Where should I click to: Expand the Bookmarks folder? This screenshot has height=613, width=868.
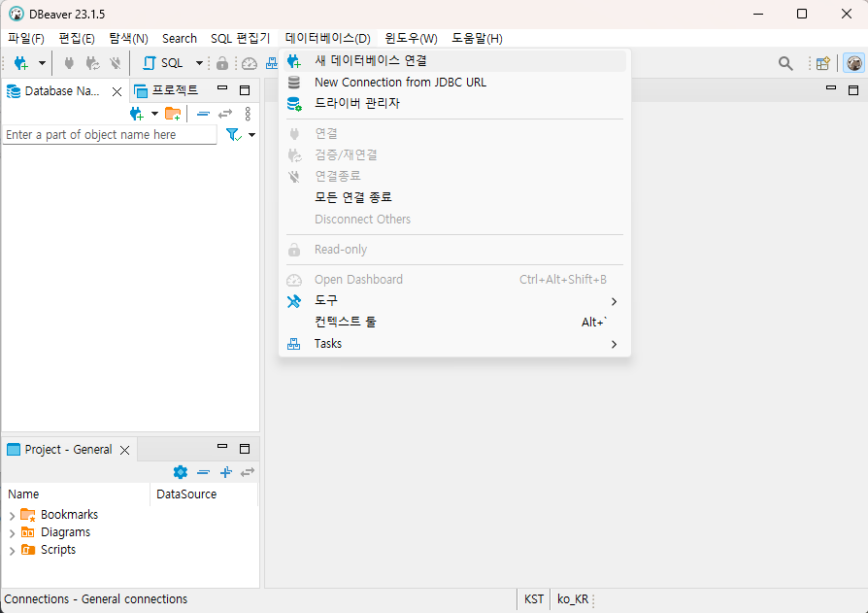[13, 515]
